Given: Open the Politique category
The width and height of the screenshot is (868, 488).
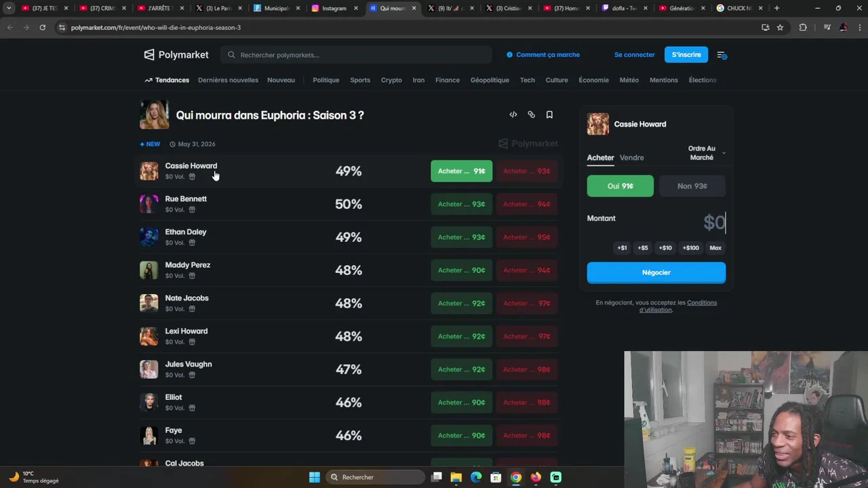Looking at the screenshot, I should pyautogui.click(x=326, y=80).
